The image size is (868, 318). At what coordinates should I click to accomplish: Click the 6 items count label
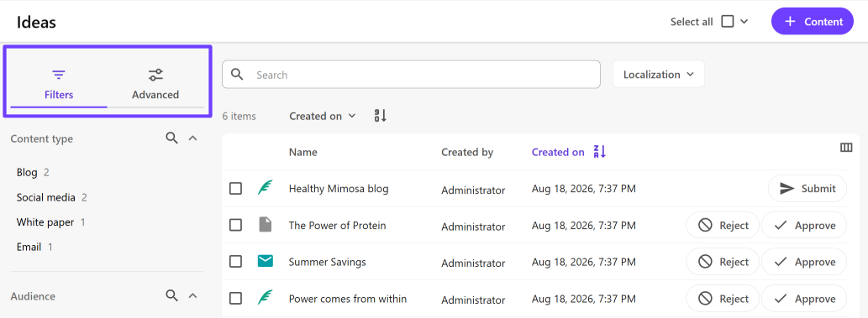[239, 116]
